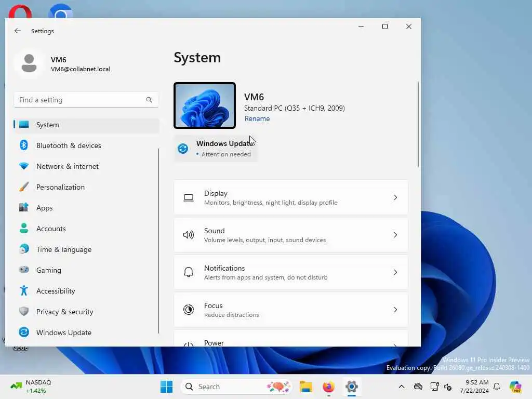Image resolution: width=532 pixels, height=399 pixels.
Task: Click the VM6 user avatar icon
Action: (29, 63)
